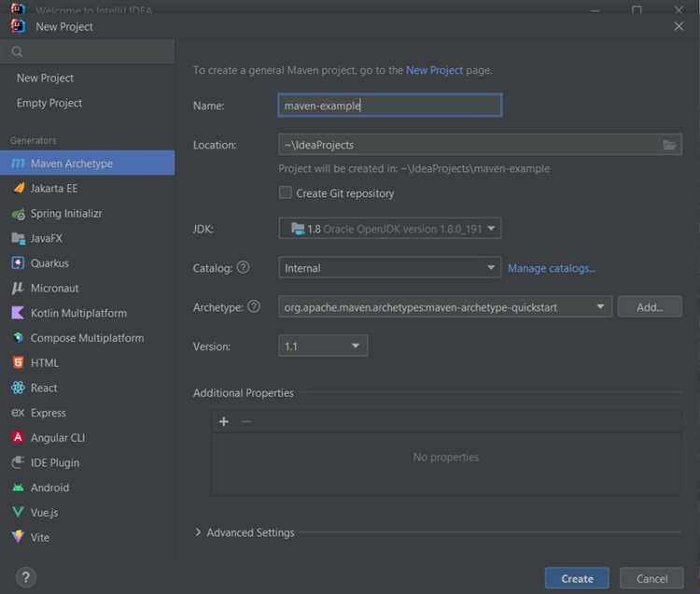Click the Manage catalogs link

pyautogui.click(x=552, y=268)
